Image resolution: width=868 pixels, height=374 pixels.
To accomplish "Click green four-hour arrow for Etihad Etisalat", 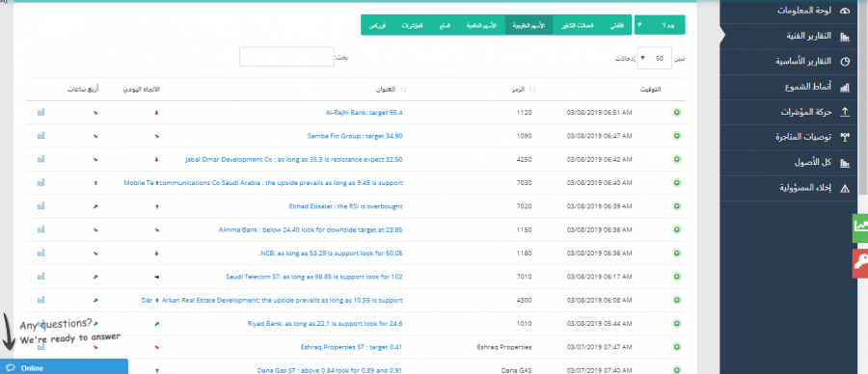I will 95,206.
